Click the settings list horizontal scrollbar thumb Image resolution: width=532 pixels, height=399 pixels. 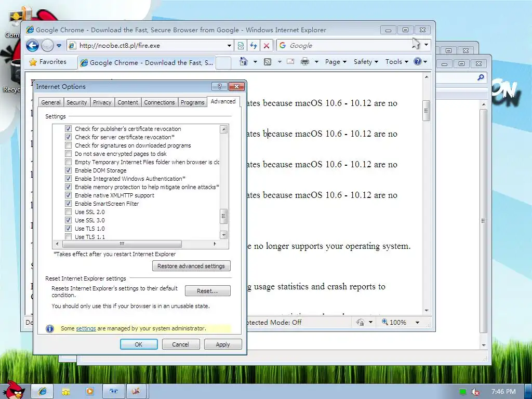(122, 244)
